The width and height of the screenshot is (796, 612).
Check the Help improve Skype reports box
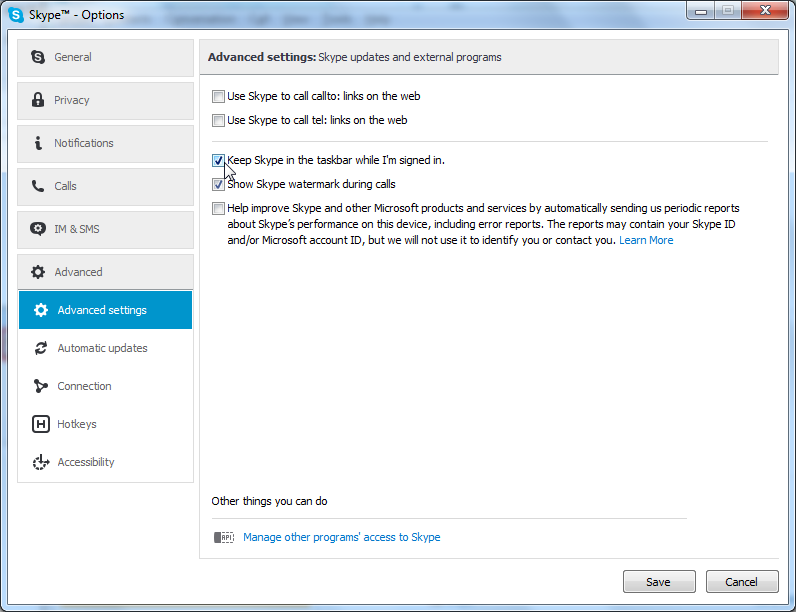[x=218, y=209]
